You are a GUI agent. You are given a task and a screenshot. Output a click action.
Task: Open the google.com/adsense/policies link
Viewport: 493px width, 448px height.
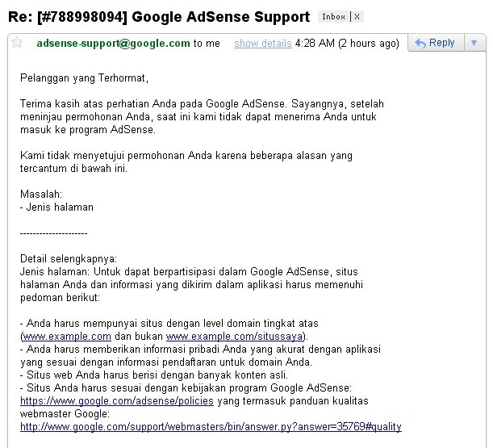(x=117, y=401)
